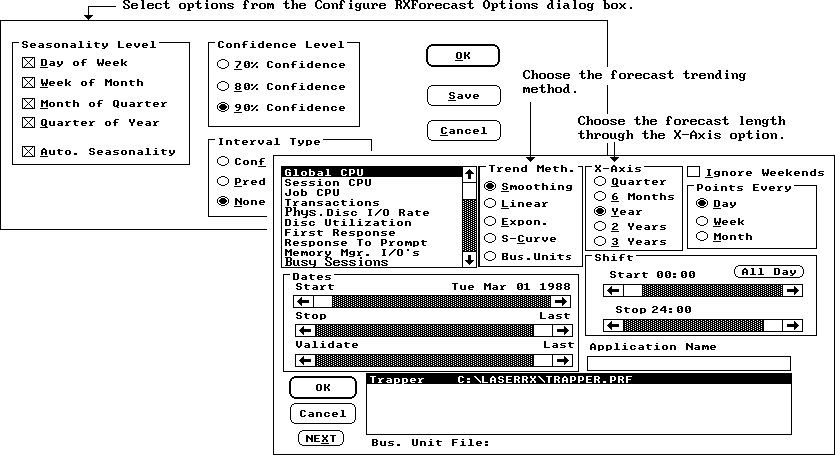
Task: Enable the Ignore Weekends checkbox
Action: pyautogui.click(x=693, y=172)
